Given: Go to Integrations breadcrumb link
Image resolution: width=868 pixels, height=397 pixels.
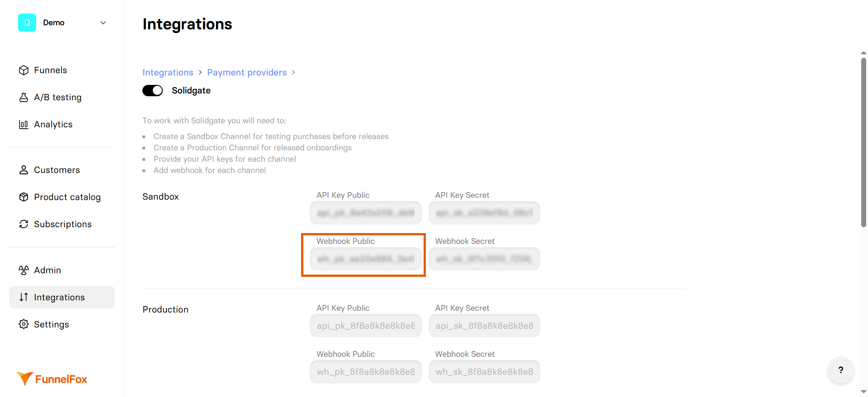Looking at the screenshot, I should (x=168, y=72).
